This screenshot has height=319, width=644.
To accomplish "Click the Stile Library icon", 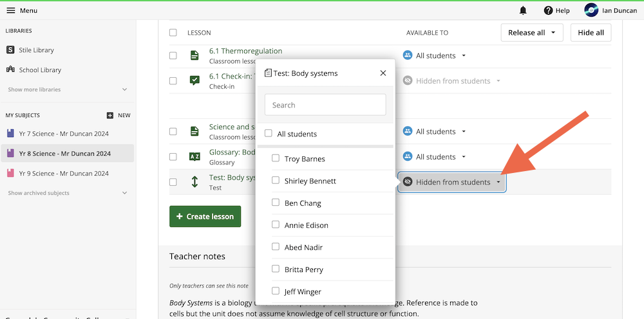I will 10,50.
